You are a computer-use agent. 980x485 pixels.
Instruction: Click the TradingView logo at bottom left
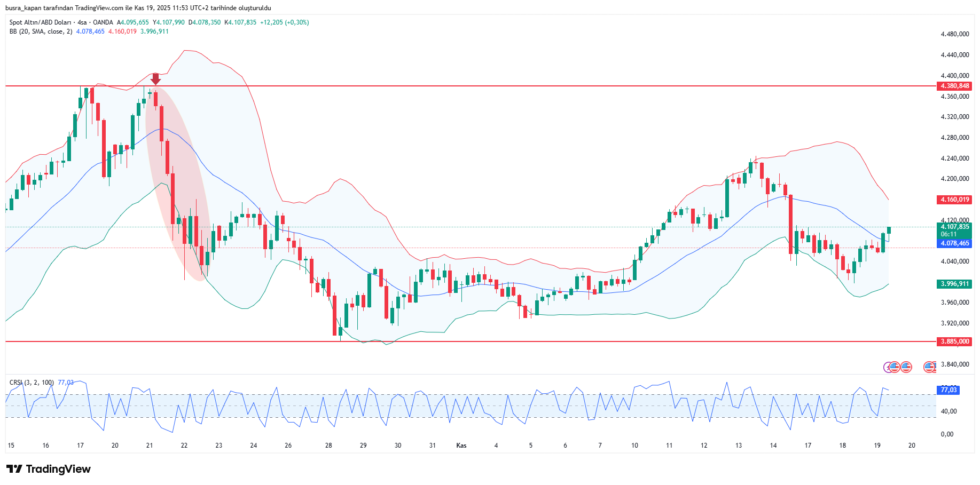pos(49,469)
